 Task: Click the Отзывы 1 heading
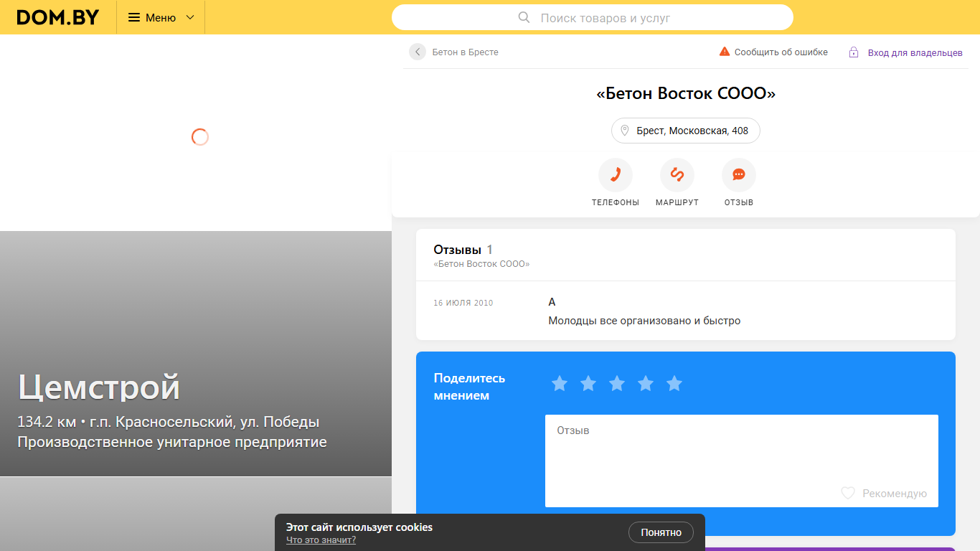463,250
